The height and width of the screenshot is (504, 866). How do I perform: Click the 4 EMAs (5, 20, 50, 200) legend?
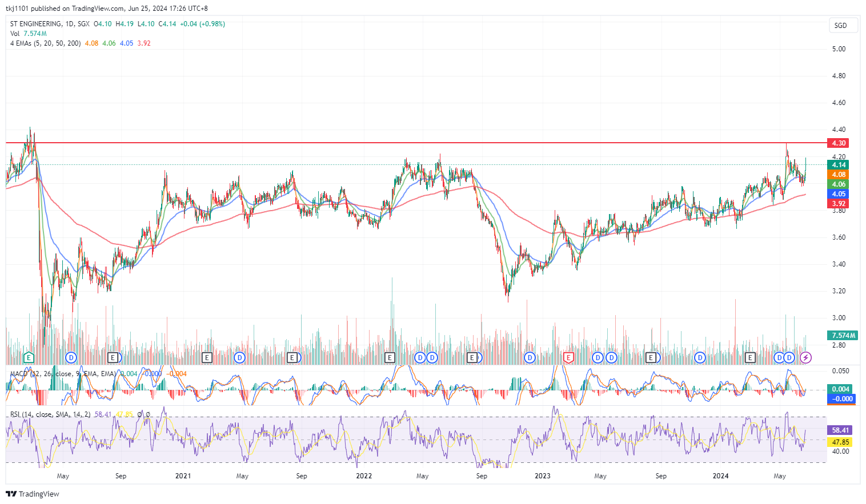[45, 43]
